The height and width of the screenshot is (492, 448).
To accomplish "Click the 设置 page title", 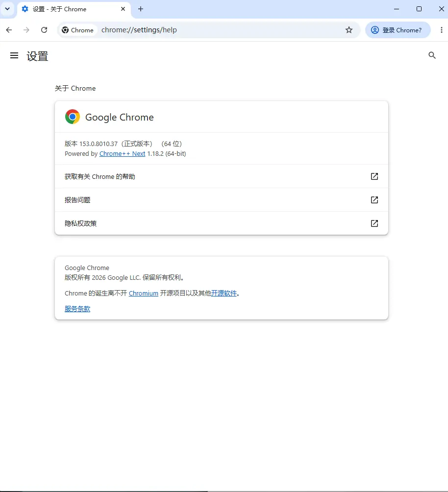I will coord(37,56).
